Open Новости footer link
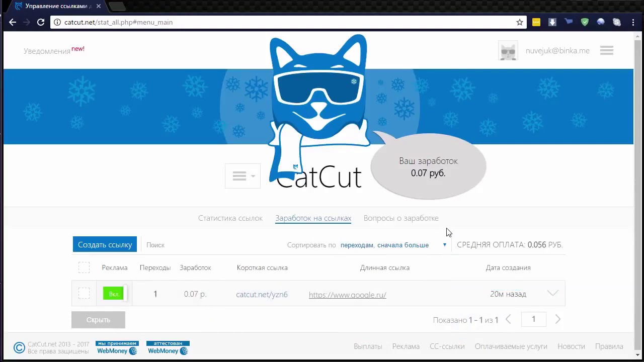This screenshot has height=362, width=644. coord(571,346)
